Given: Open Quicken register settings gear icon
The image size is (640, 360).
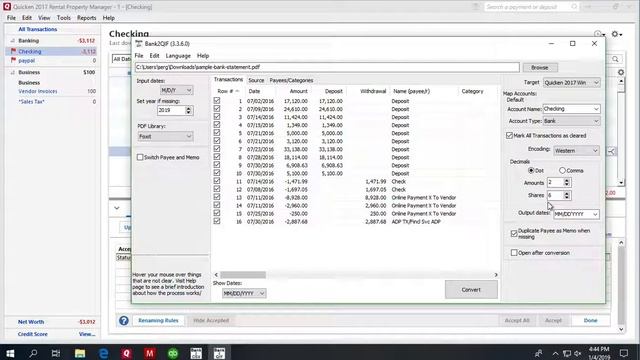Looking at the screenshot, I should [x=616, y=34].
